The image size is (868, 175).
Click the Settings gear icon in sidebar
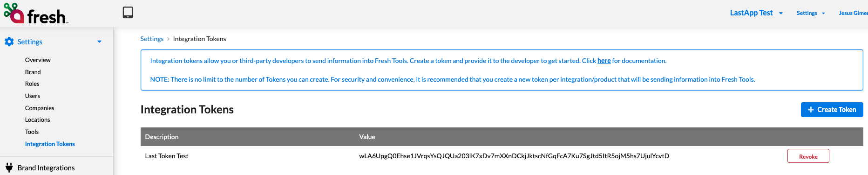coord(9,42)
